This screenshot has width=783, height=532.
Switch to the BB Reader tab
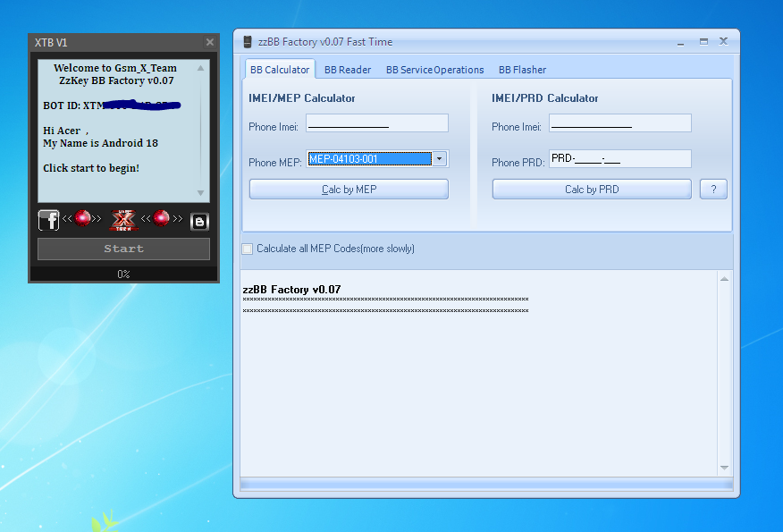tap(347, 69)
